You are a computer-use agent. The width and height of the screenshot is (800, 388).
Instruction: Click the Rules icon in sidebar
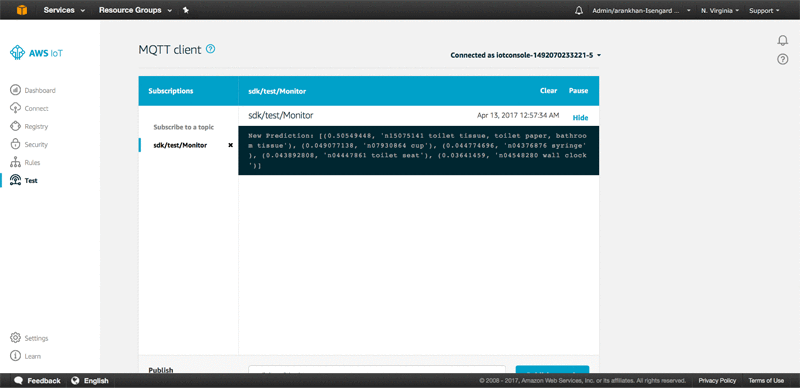(16, 162)
